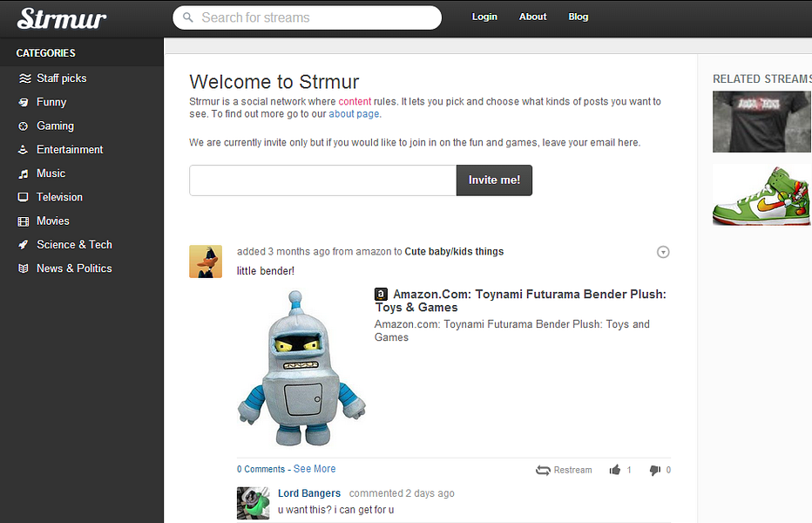Click the little bender! post caption
This screenshot has width=812, height=523.
pos(266,271)
